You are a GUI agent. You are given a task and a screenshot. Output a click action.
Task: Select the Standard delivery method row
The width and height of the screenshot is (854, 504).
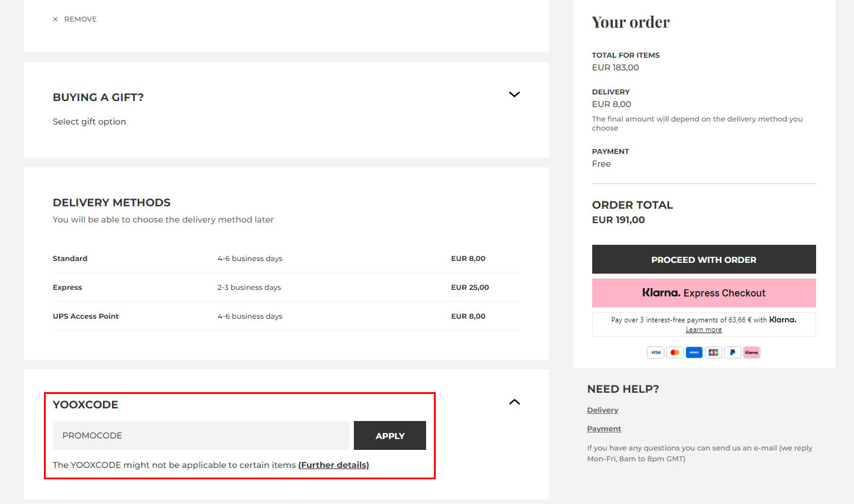pyautogui.click(x=286, y=259)
